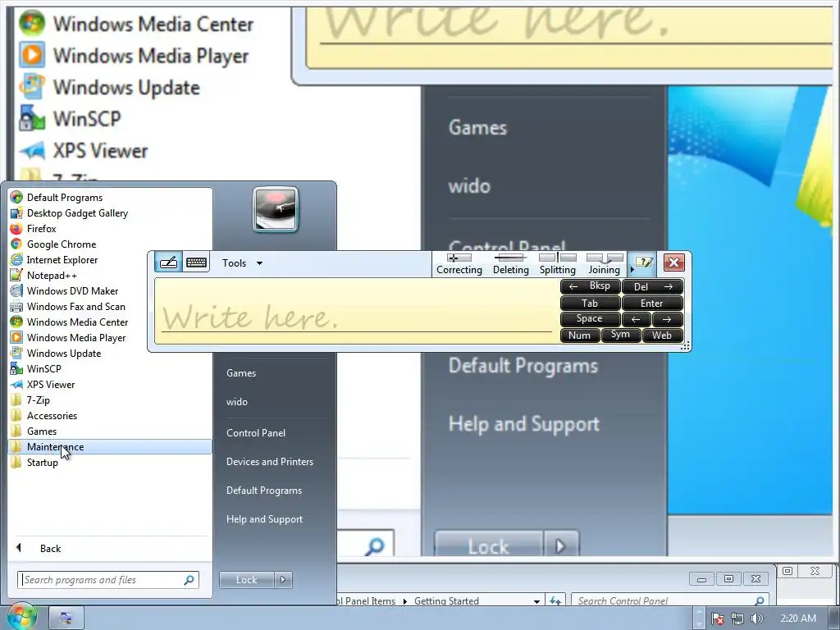Open Games link in small Start menu right pane
Screen dimensions: 840x630
(x=241, y=373)
